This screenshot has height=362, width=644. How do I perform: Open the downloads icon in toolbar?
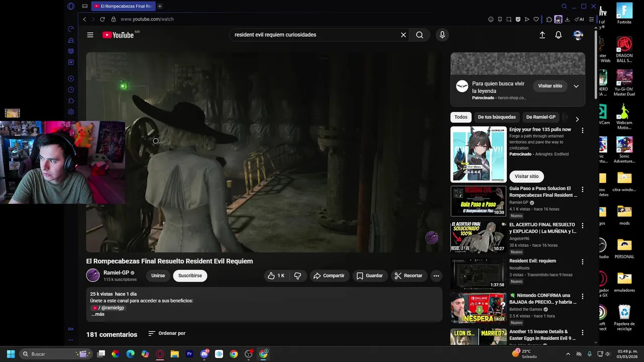[x=568, y=19]
